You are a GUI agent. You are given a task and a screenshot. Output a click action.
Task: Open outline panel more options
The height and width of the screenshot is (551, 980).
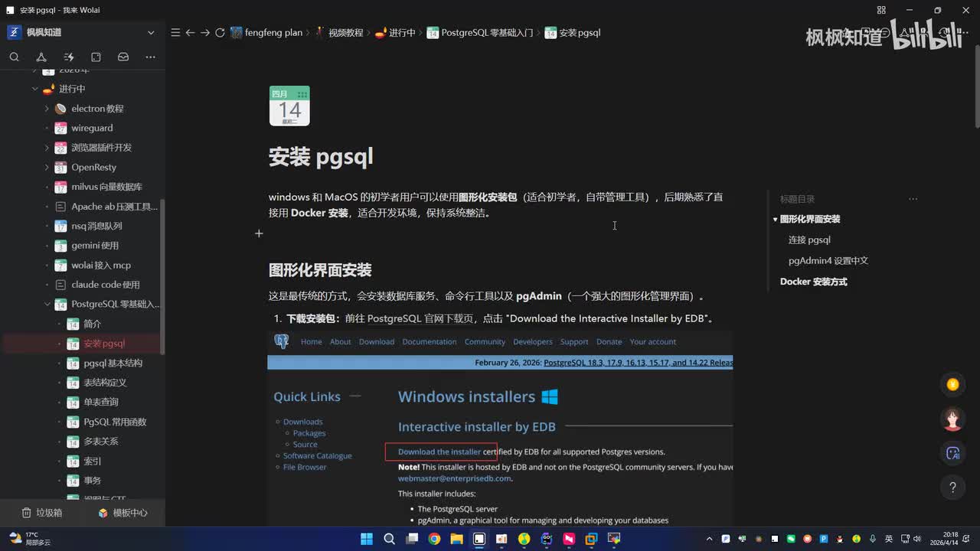pyautogui.click(x=913, y=199)
